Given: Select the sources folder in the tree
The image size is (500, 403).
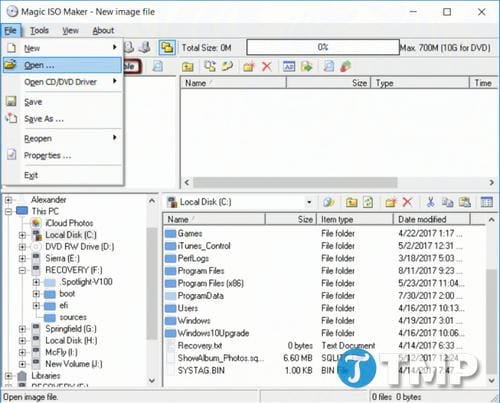Looking at the screenshot, I should (73, 317).
